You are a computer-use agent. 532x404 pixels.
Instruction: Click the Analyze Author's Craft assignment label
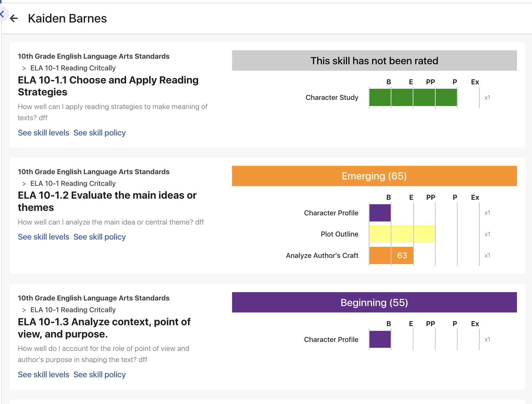pyautogui.click(x=322, y=255)
